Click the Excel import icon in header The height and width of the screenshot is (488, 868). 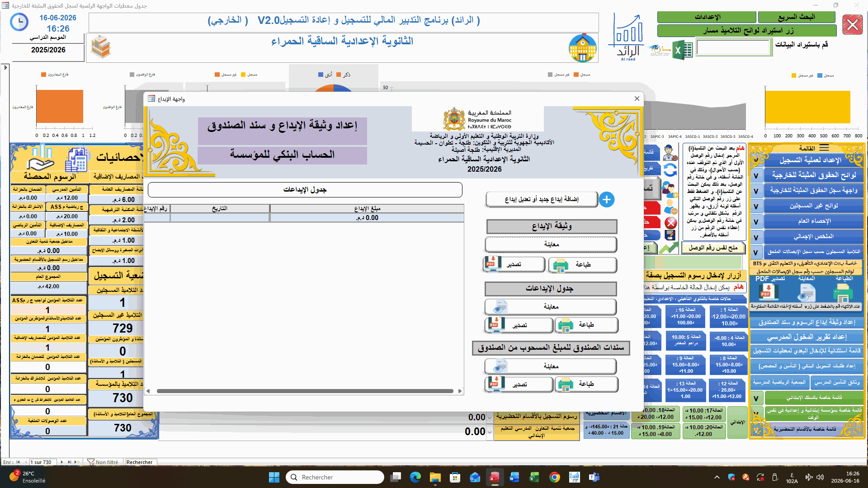tap(683, 50)
